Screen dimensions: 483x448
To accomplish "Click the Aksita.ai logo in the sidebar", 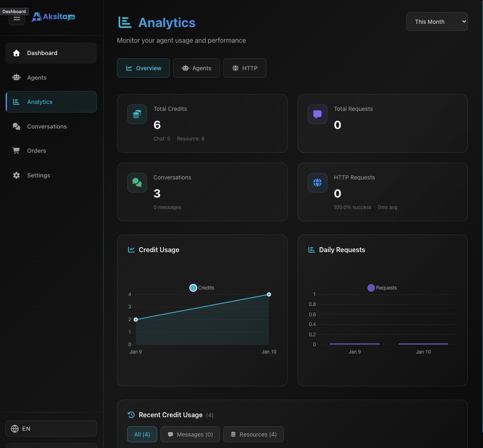I will (53, 17).
